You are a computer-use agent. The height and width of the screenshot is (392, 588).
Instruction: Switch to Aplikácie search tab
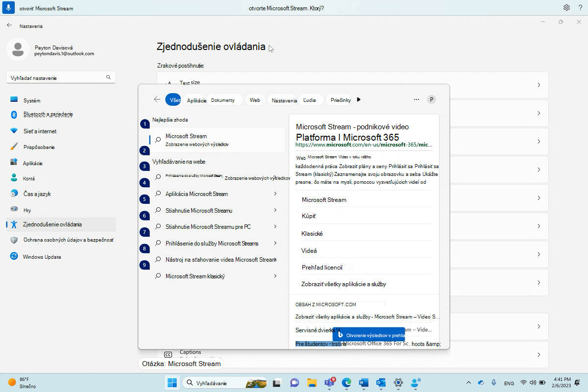click(x=196, y=100)
